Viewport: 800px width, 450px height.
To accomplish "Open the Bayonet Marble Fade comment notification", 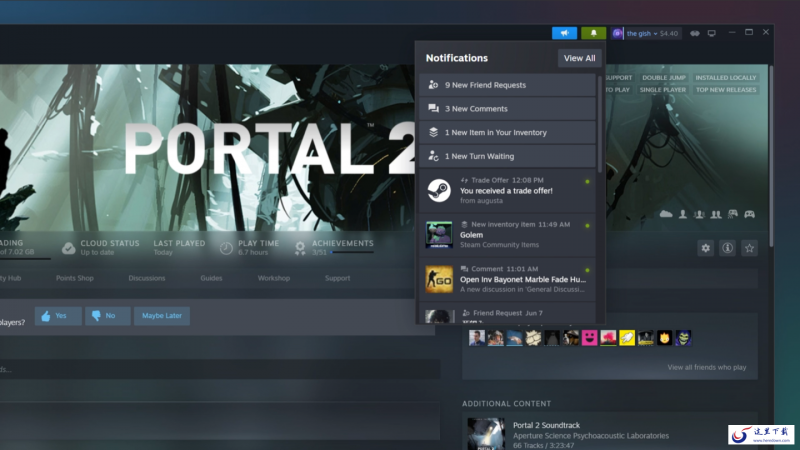I will 507,279.
